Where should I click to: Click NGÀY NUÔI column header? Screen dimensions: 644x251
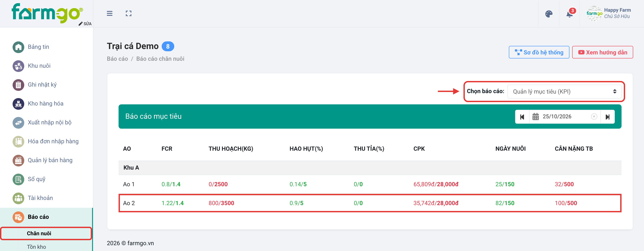pos(510,149)
